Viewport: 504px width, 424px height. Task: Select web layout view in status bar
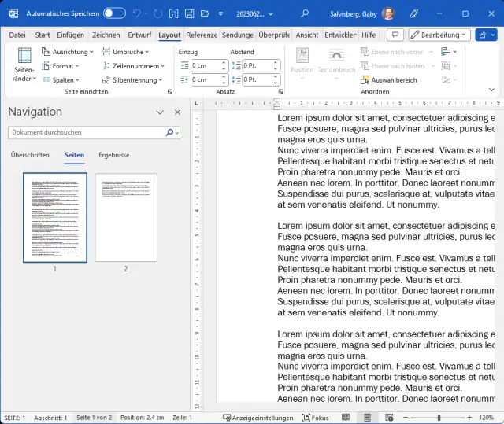pyautogui.click(x=390, y=417)
